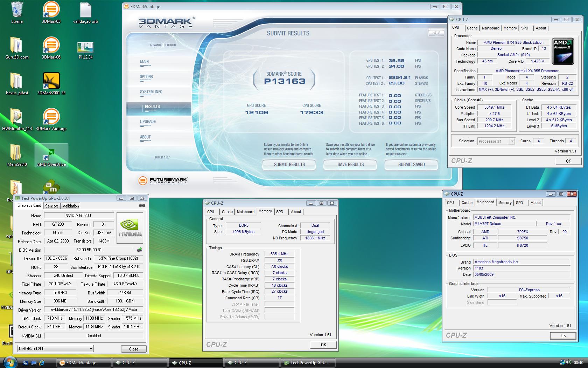Click the 3DMark score P13163
588x368 pixels.
[285, 81]
